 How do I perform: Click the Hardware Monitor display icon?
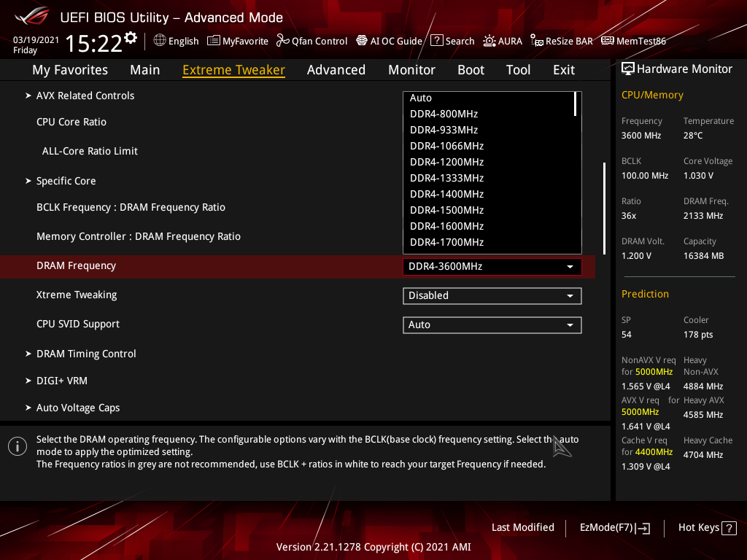coord(628,69)
